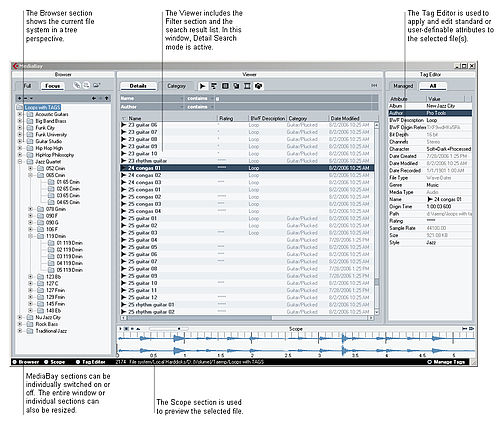500x422 pixels.
Task: Expand the Acoustic Guitars folder
Action: (20, 114)
